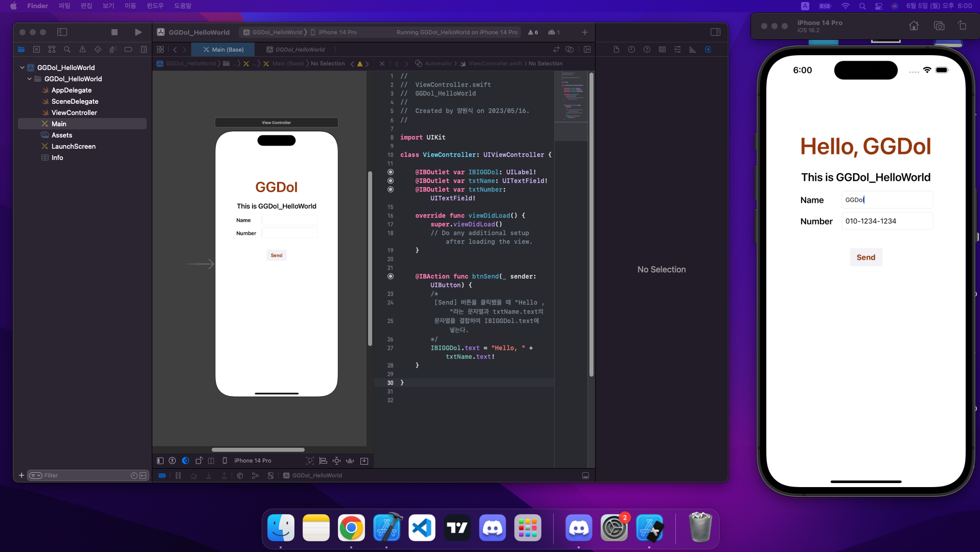Collapse the GGDol_HelloWorld project root
This screenshot has width=980, height=552.
tap(22, 67)
